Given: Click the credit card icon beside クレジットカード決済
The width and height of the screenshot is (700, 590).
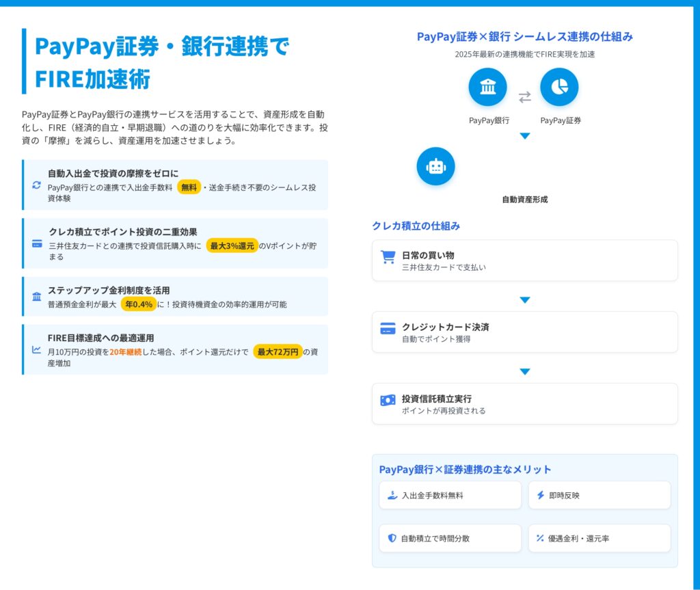Looking at the screenshot, I should (x=388, y=329).
